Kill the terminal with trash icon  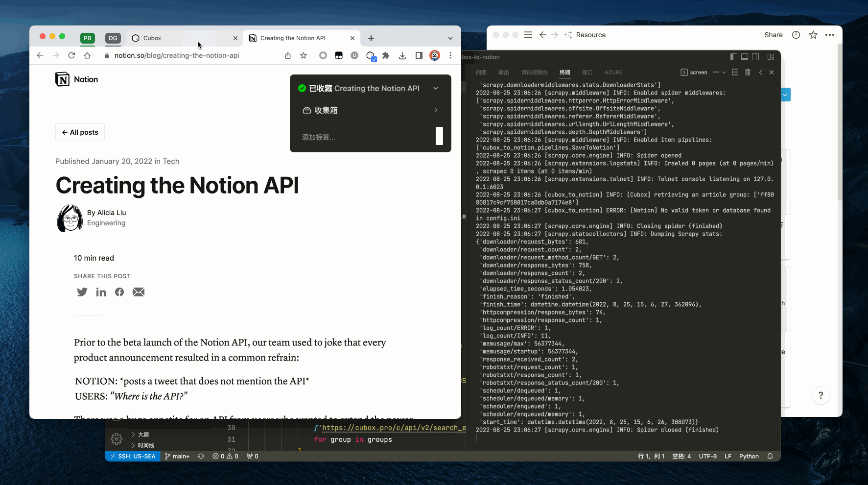748,73
